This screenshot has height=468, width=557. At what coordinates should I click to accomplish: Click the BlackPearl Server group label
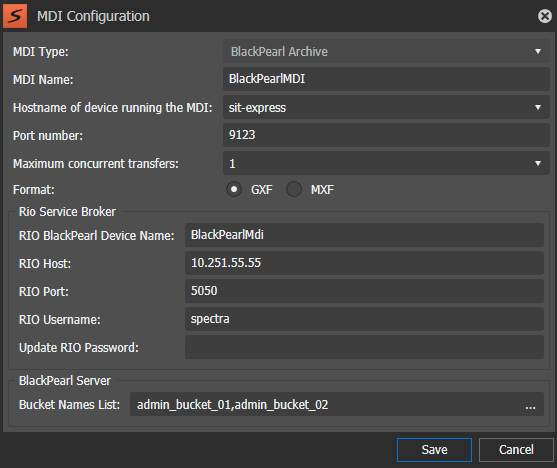(x=65, y=381)
